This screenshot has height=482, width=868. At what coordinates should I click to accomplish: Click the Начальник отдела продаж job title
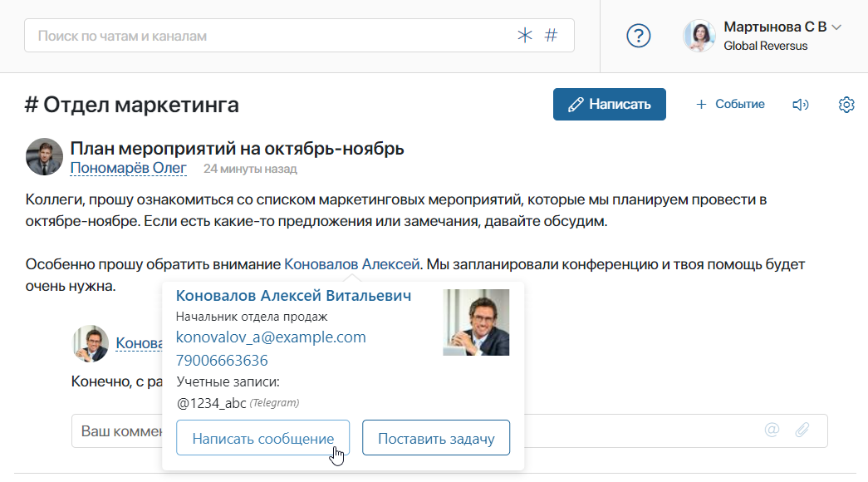[x=252, y=317]
